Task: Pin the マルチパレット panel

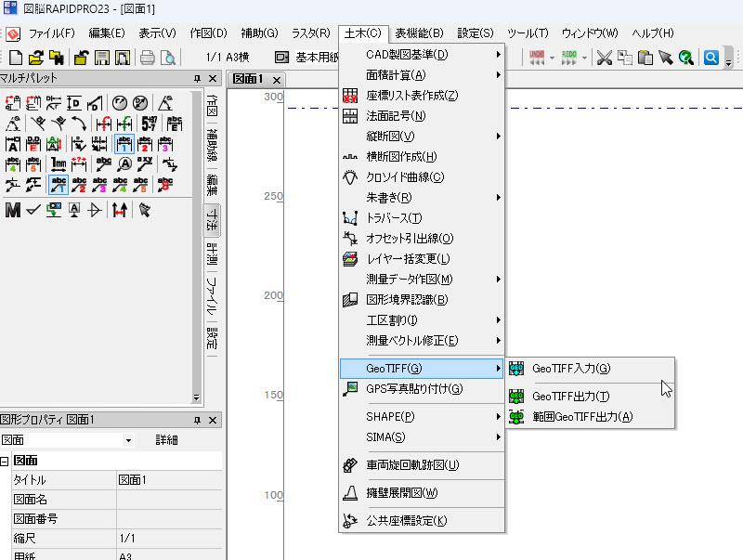Action: pyautogui.click(x=197, y=79)
